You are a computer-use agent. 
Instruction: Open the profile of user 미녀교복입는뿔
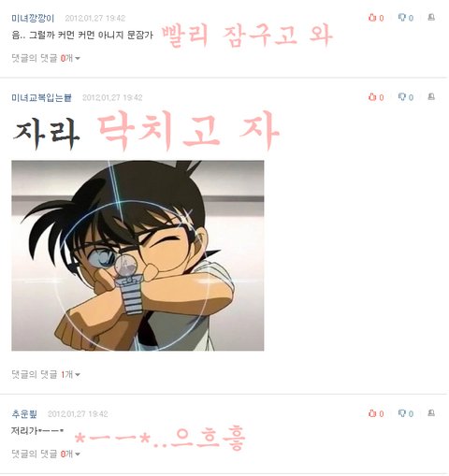click(x=41, y=98)
